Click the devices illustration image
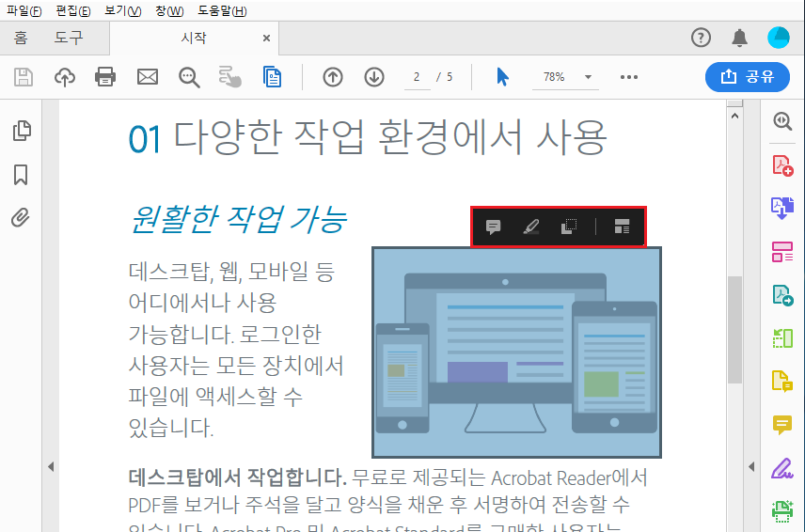 [516, 352]
